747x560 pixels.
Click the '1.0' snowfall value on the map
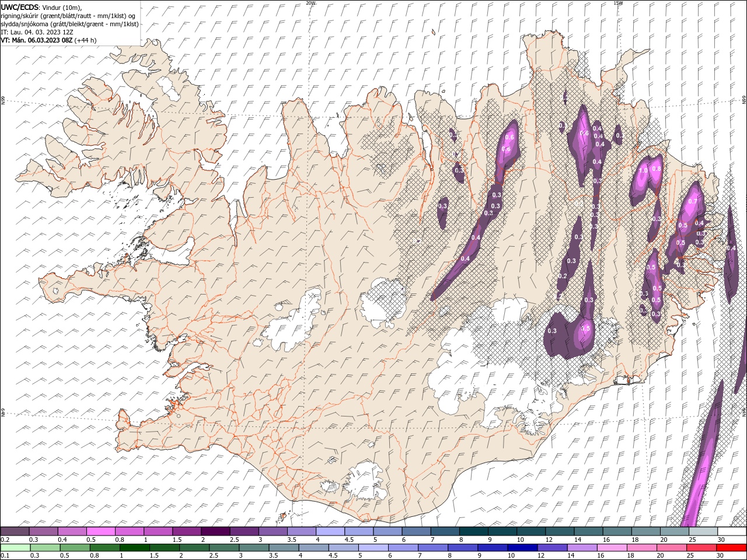(643, 171)
